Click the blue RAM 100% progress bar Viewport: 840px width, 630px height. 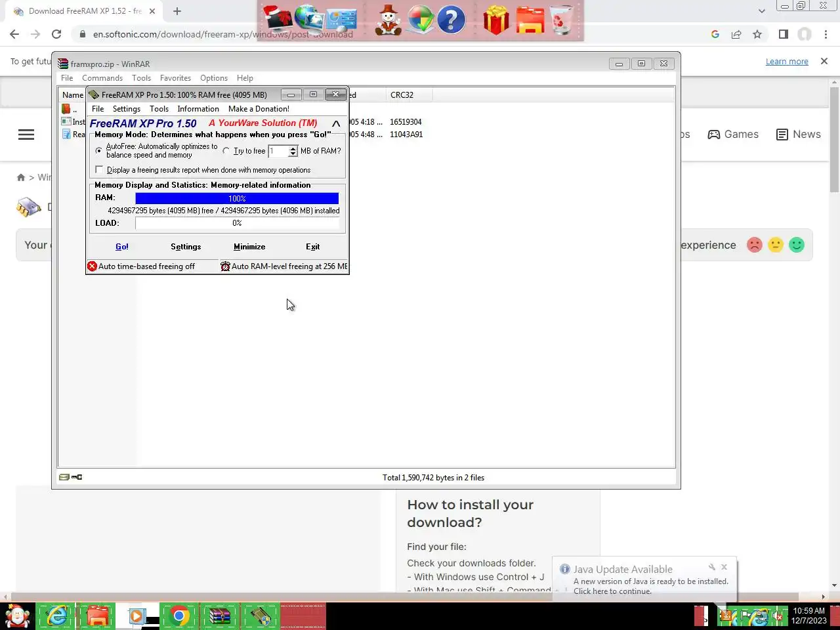pyautogui.click(x=237, y=198)
